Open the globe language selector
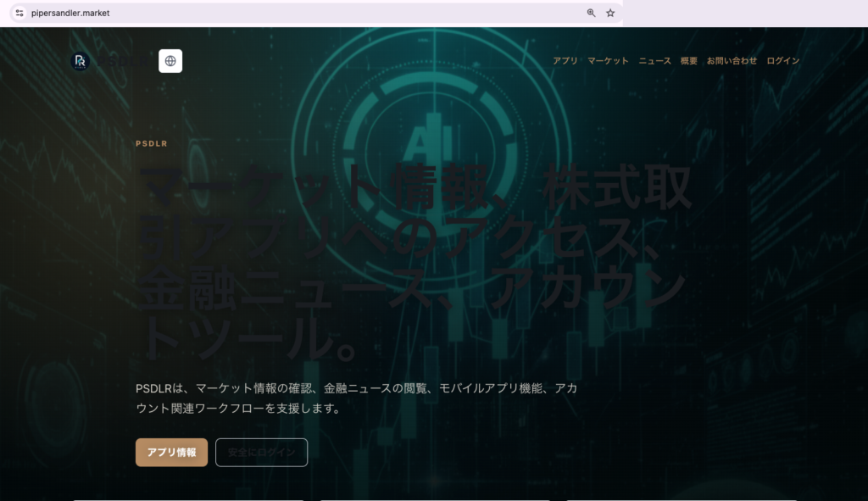The image size is (868, 501). [x=170, y=61]
